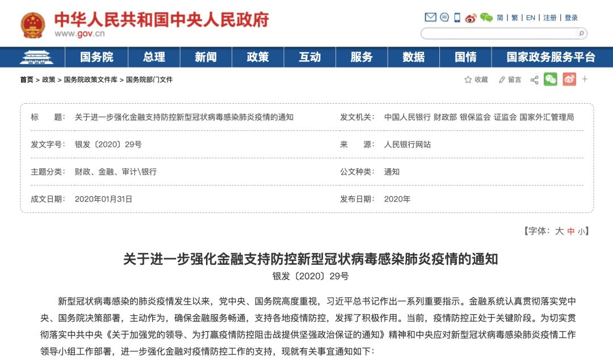Click inside the search input box

499,35
